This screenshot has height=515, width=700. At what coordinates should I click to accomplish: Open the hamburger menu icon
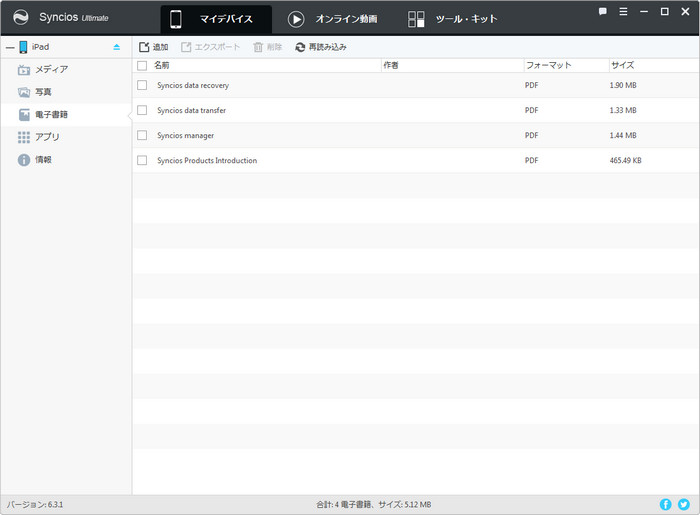coord(623,12)
